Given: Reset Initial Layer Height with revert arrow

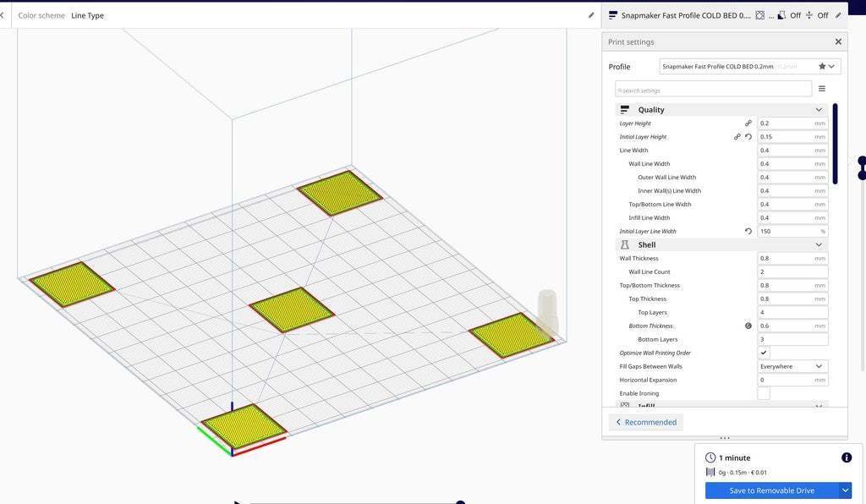Looking at the screenshot, I should point(748,136).
